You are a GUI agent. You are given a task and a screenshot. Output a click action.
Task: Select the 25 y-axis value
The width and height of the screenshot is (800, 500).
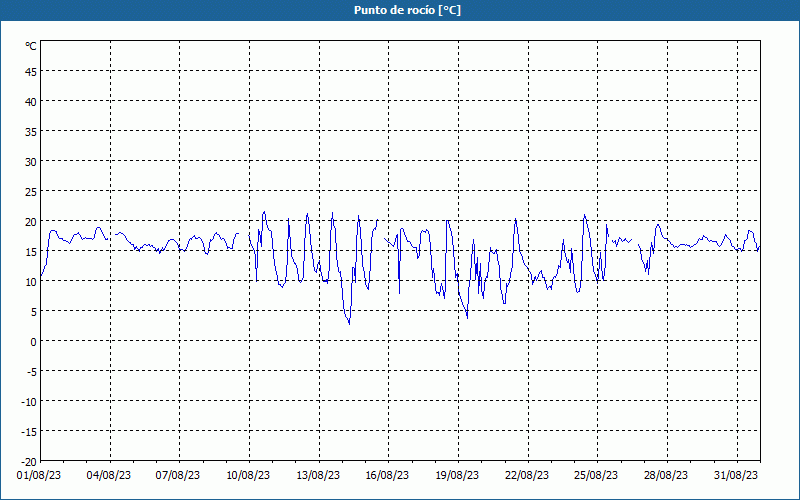(x=31, y=192)
